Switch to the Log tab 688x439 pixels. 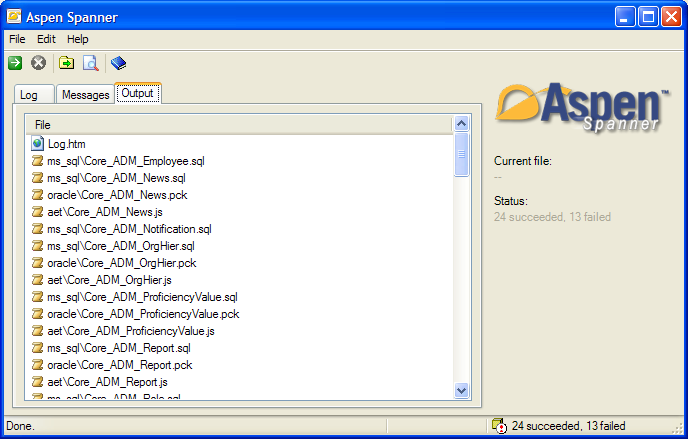(x=29, y=95)
